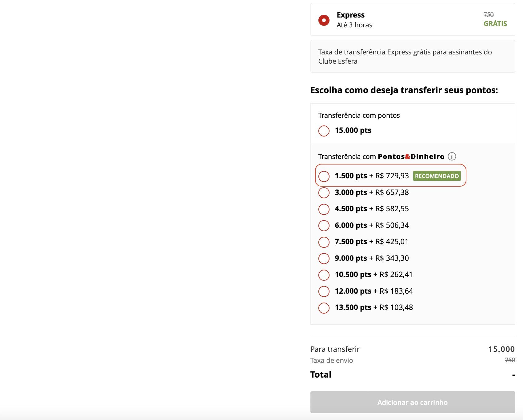Select the Express delivery radio button
Image resolution: width=523 pixels, height=420 pixels.
pos(324,20)
